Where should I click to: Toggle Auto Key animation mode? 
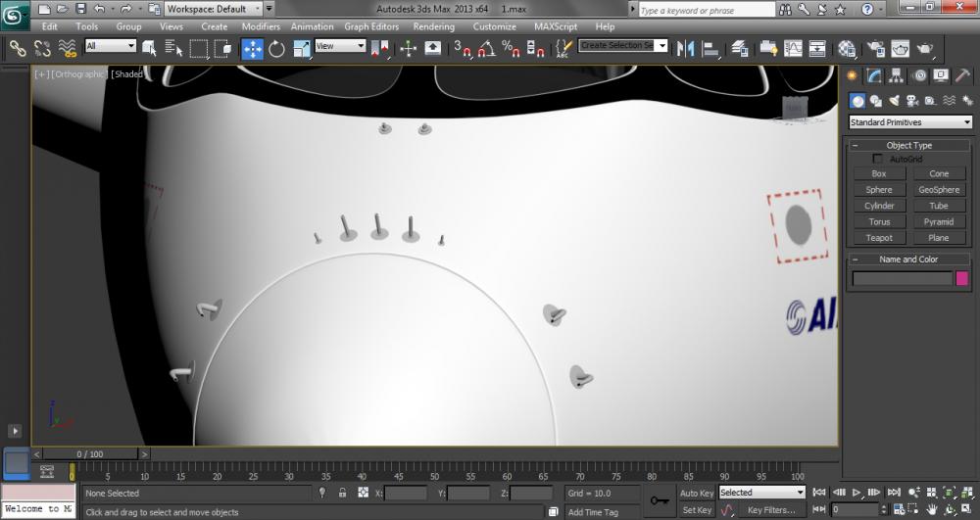697,493
